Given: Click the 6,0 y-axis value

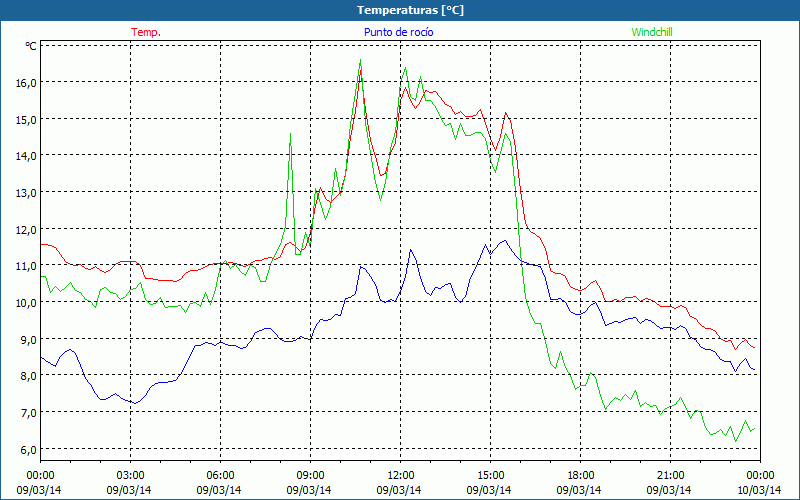Looking at the screenshot, I should pyautogui.click(x=29, y=449).
